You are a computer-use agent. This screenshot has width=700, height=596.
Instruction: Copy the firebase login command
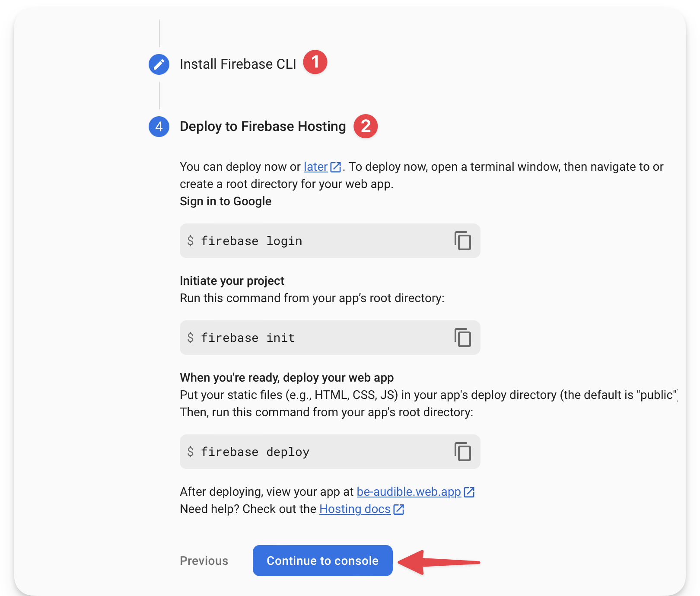point(464,241)
